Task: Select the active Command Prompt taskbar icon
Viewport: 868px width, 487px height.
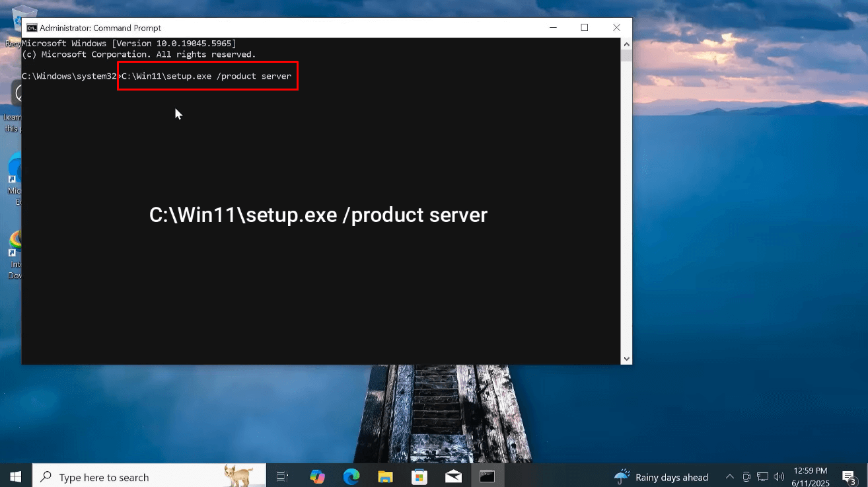Action: click(x=488, y=476)
